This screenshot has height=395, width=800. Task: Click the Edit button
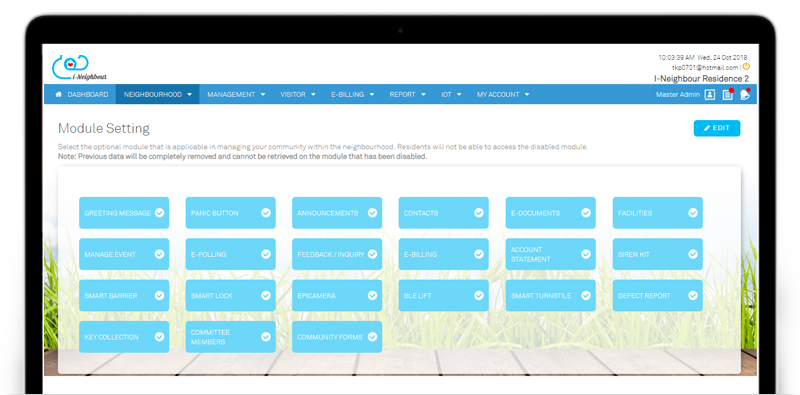tap(717, 128)
